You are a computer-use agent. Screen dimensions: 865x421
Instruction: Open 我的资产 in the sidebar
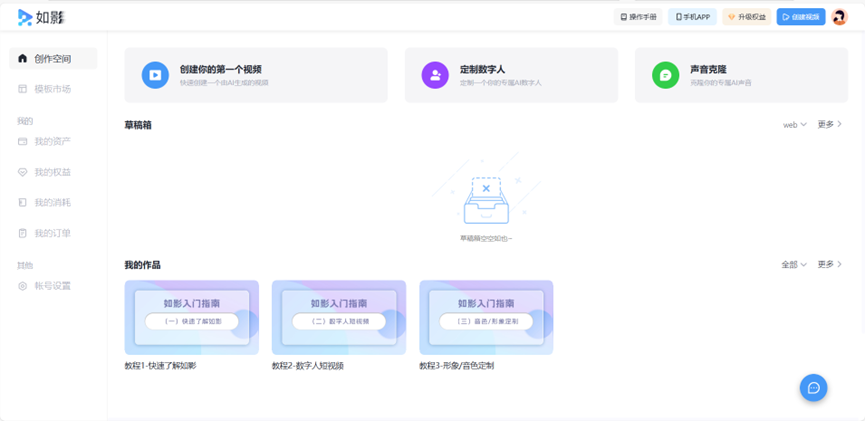[x=52, y=142]
